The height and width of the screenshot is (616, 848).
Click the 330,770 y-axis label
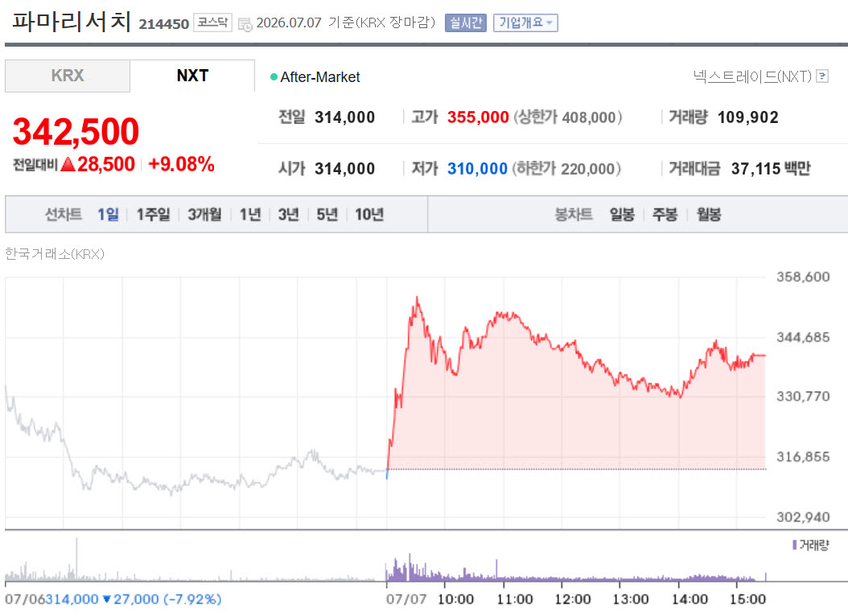[803, 396]
